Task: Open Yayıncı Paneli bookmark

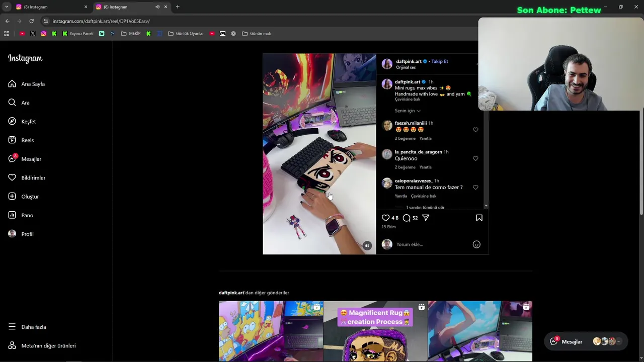Action: pyautogui.click(x=78, y=34)
